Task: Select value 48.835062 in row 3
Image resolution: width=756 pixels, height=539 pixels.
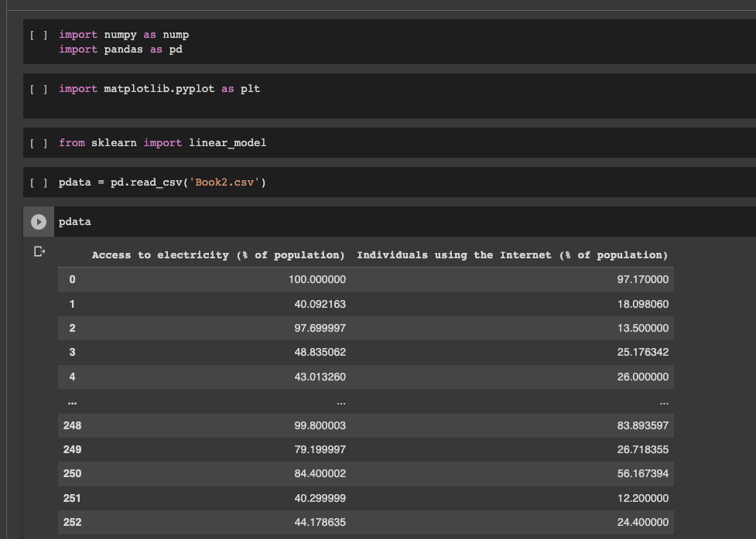Action: pyautogui.click(x=320, y=352)
